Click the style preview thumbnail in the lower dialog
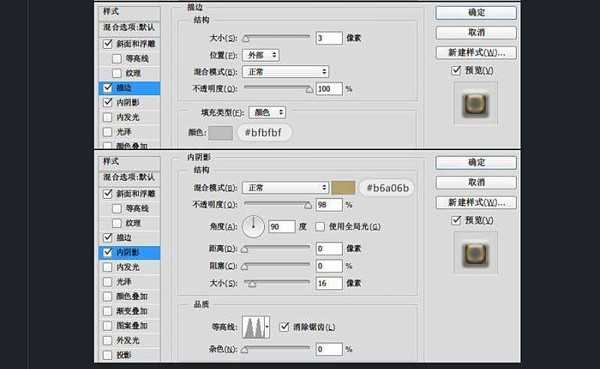600x369 pixels. pos(476,254)
